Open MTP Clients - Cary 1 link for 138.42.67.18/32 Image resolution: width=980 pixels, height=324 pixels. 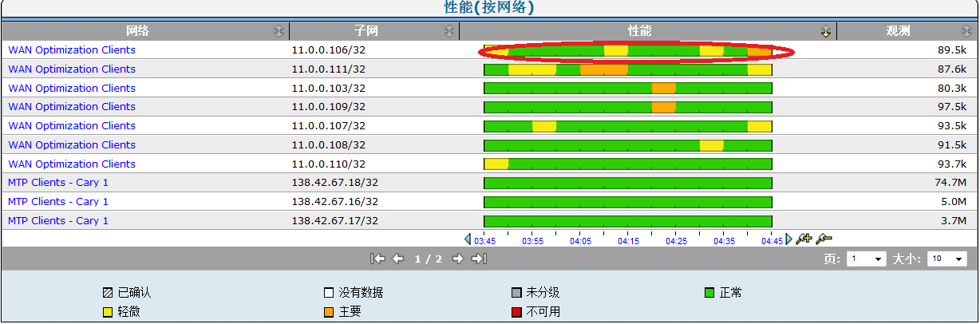[58, 183]
